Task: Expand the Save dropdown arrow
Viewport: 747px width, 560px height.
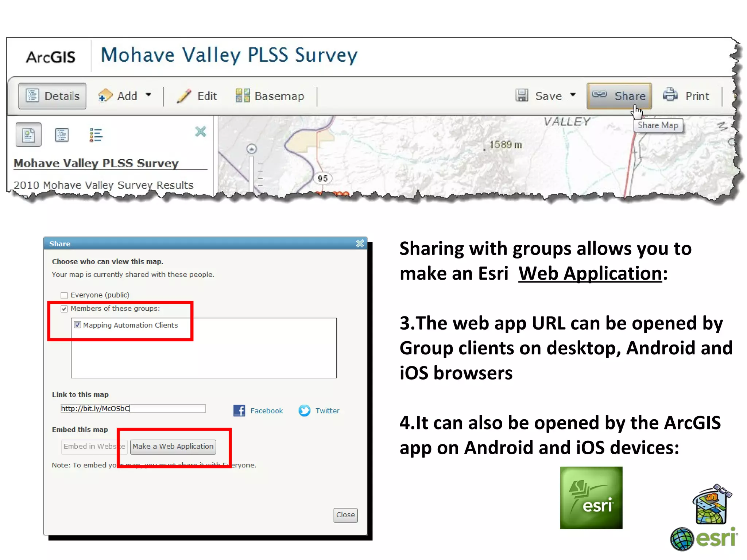Action: pos(573,95)
